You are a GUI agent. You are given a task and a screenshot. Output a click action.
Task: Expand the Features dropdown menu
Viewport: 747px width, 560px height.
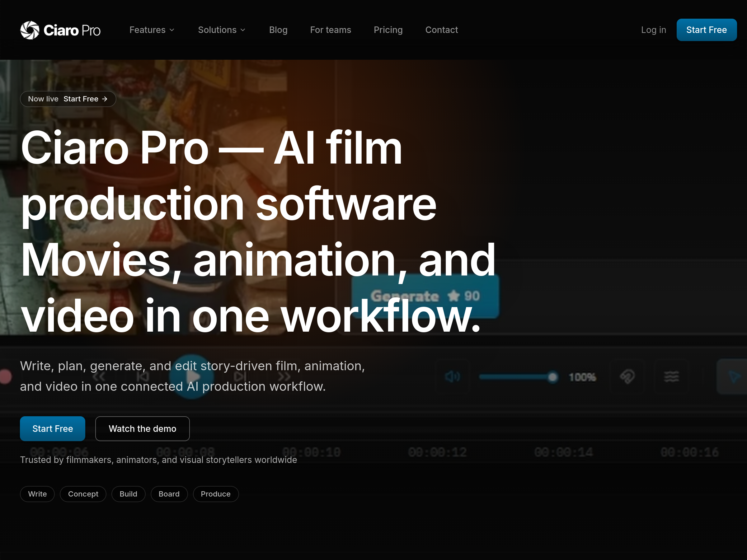(152, 30)
